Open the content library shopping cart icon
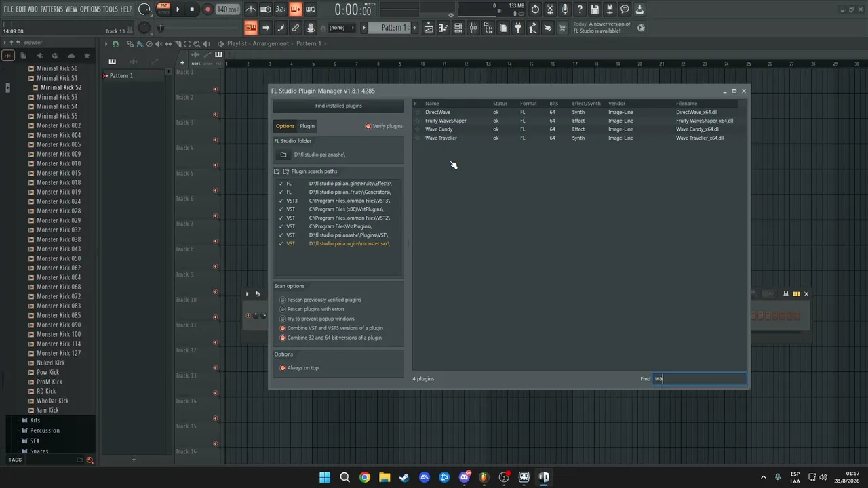The width and height of the screenshot is (868, 488). click(562, 28)
